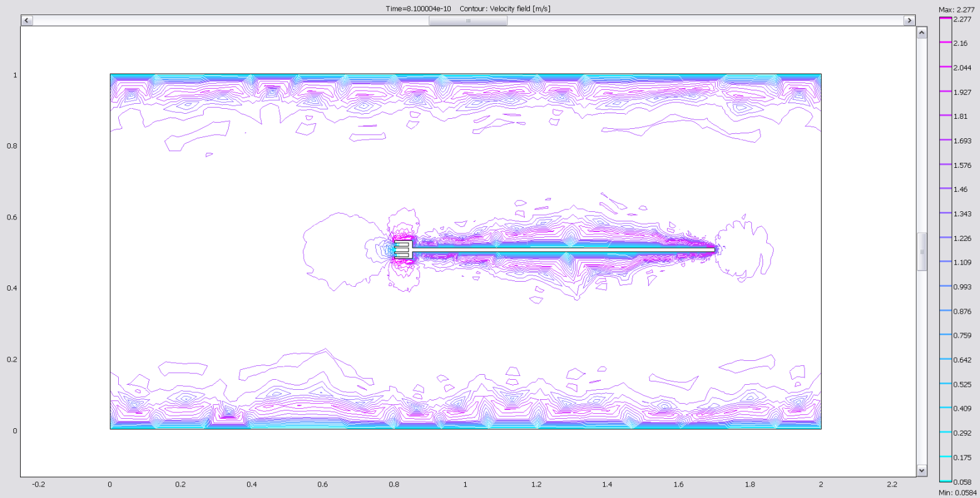Click the 2.16 value on color legend
This screenshot has width=980, height=498.
click(x=961, y=43)
